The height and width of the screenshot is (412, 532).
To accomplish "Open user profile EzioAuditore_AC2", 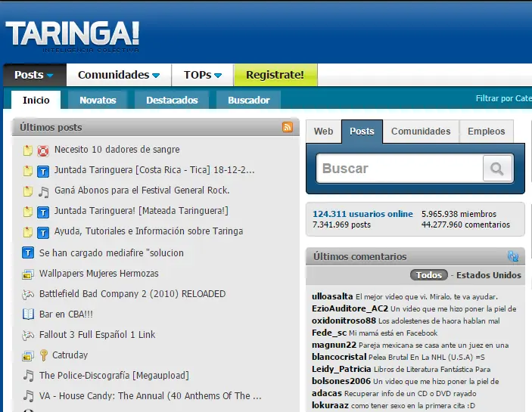I will [x=350, y=308].
